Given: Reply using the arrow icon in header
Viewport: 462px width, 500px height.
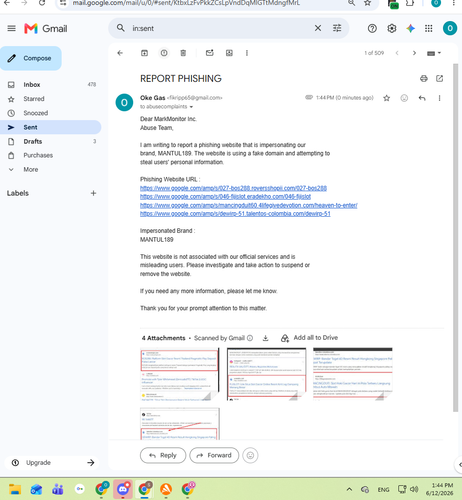Looking at the screenshot, I should (422, 98).
